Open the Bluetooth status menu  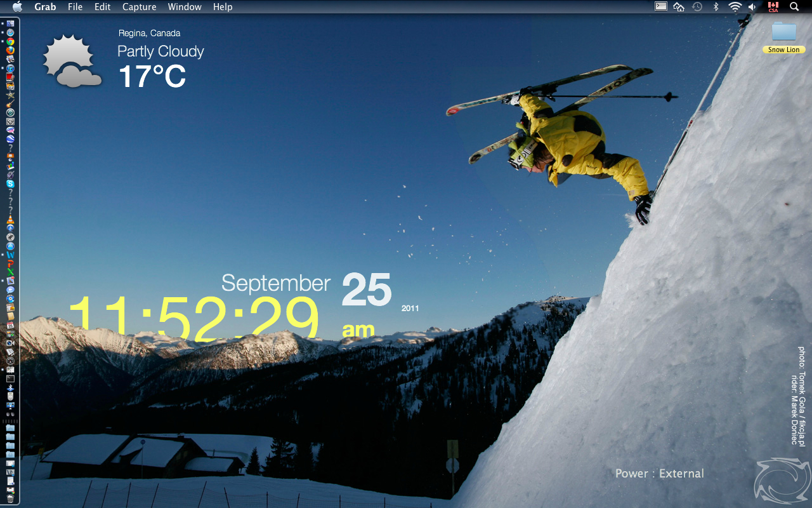716,7
